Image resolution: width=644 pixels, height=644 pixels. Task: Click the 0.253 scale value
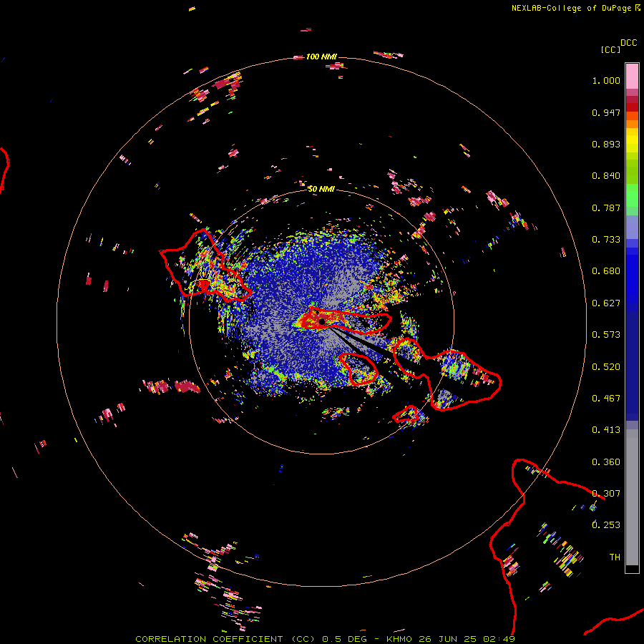[606, 525]
